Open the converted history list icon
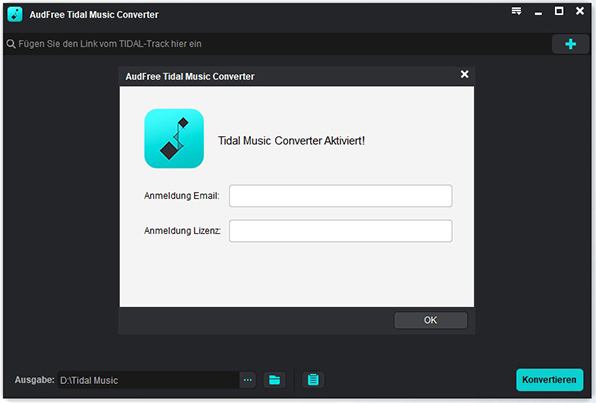Viewport: 596px width, 403px height. tap(313, 380)
